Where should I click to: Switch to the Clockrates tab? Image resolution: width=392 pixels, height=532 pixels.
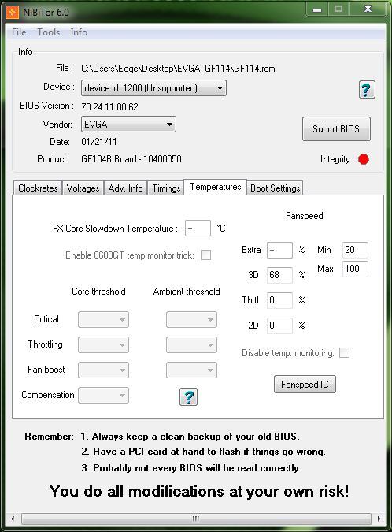coord(38,188)
